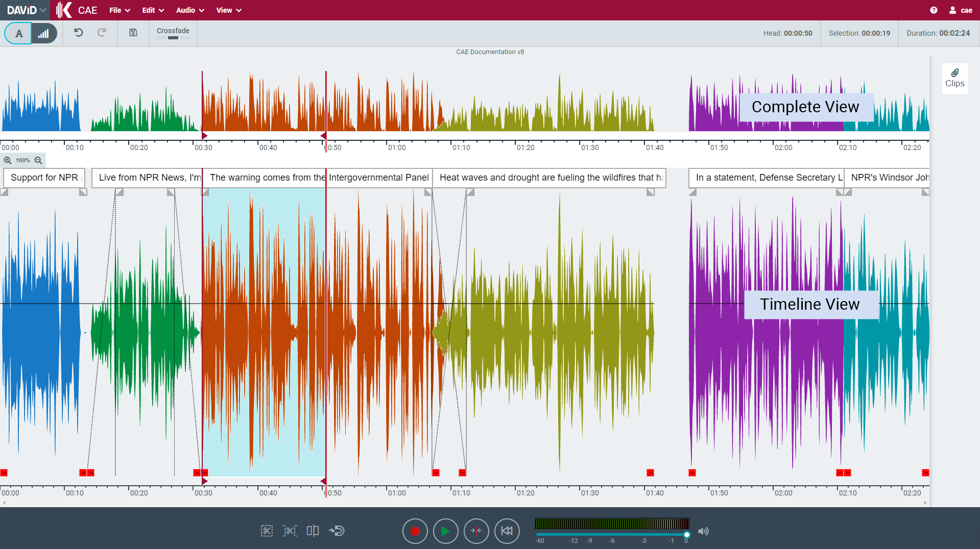Toggle the magnet snapping tool
This screenshot has width=980, height=549.
336,531
